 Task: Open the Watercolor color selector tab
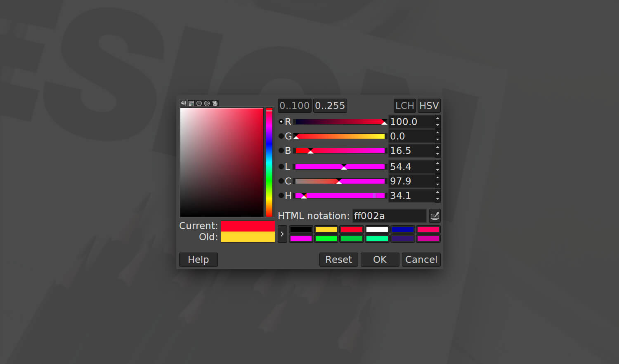click(x=199, y=103)
